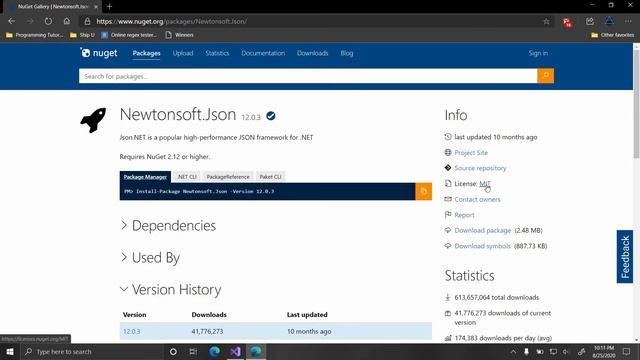This screenshot has height=360, width=640.
Task: Add this page to favorites star
Action: [546, 22]
